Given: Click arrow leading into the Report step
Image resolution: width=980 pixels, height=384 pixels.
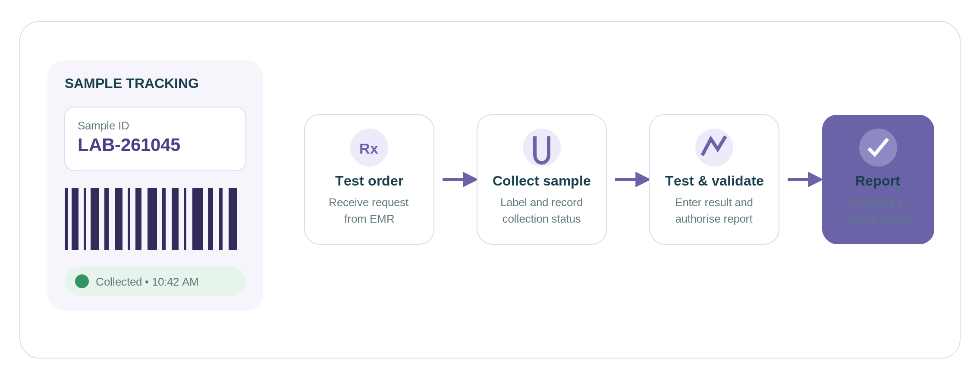Looking at the screenshot, I should (804, 179).
